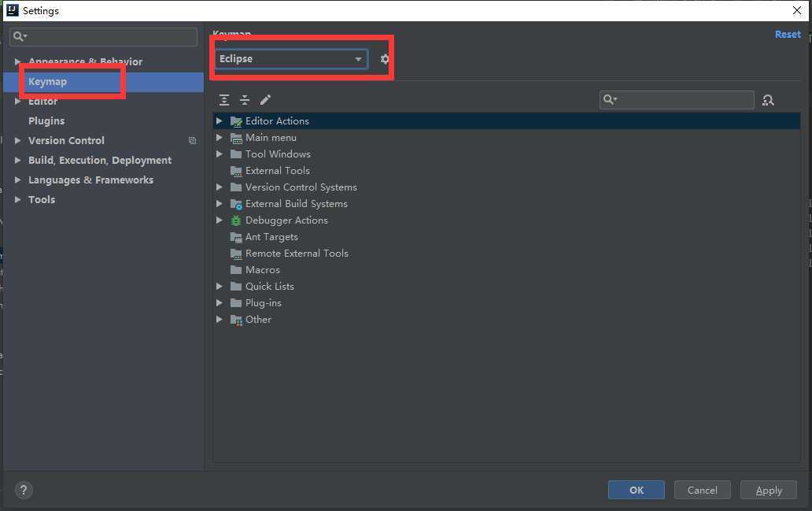The width and height of the screenshot is (812, 511).
Task: Click the Ant Targets folder icon
Action: pos(236,237)
